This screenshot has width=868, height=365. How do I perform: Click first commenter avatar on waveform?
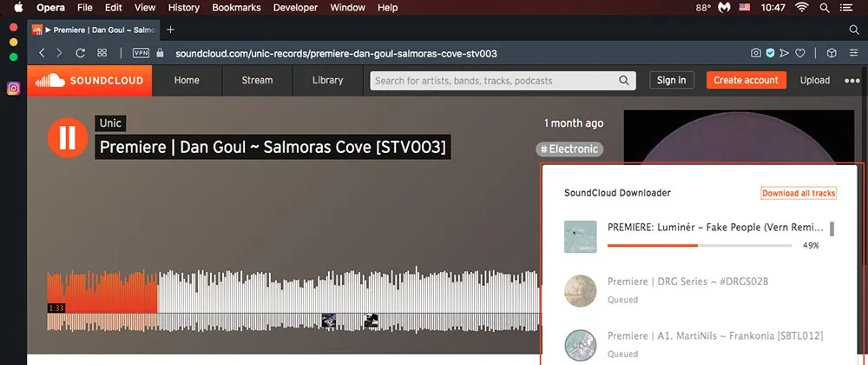click(329, 320)
